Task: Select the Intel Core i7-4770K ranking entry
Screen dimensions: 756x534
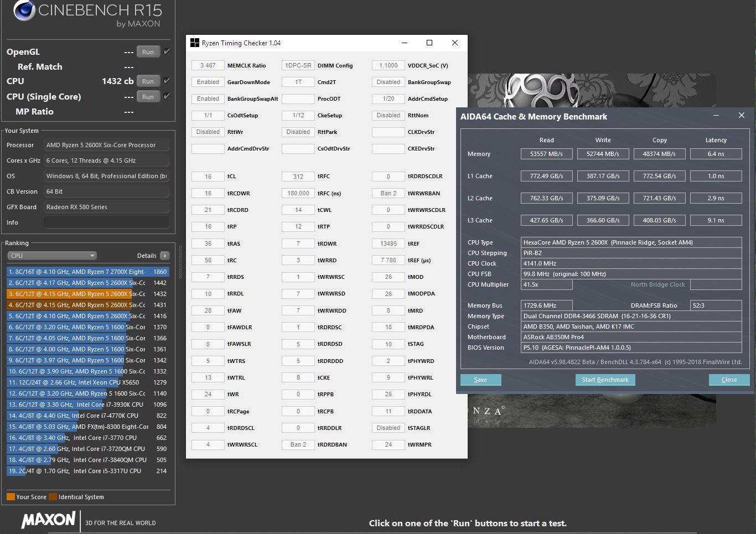Action: coord(88,416)
